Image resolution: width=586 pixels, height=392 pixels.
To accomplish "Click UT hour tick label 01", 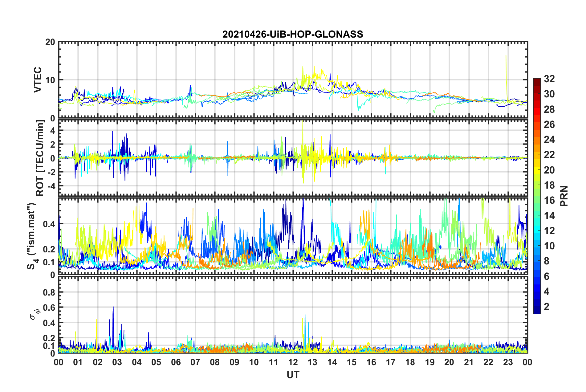I will (78, 362).
